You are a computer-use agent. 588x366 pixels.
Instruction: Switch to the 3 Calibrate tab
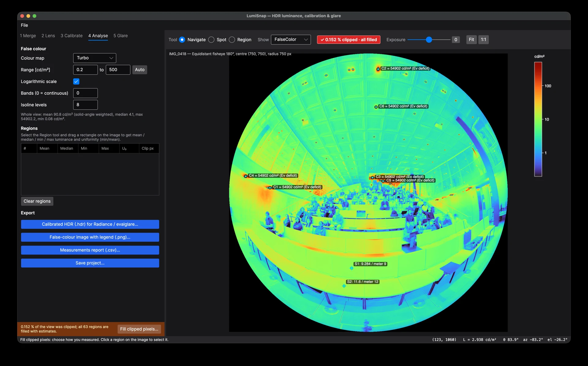71,35
